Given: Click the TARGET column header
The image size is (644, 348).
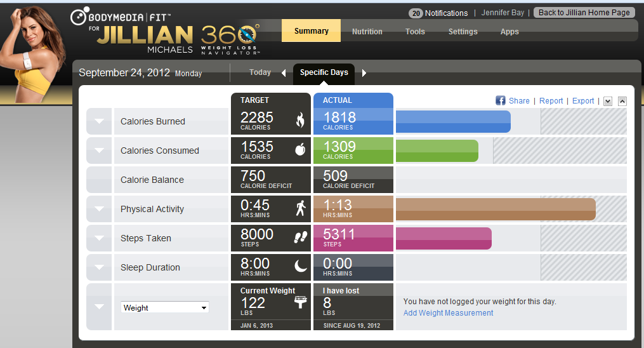Looking at the screenshot, I should click(x=254, y=100).
